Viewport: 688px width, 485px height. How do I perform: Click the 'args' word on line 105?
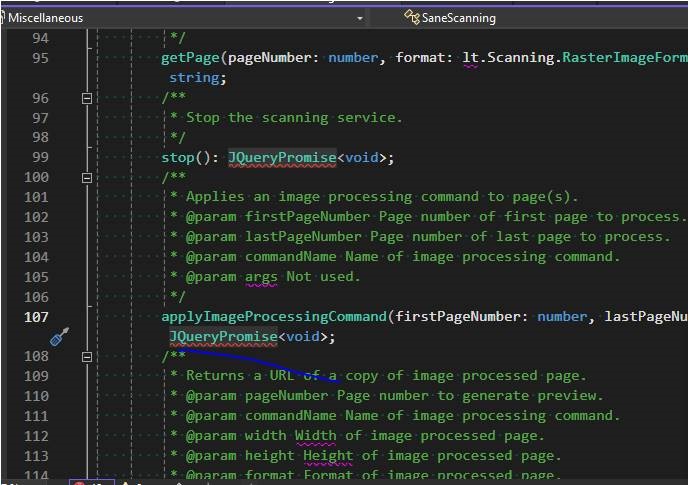click(x=261, y=277)
